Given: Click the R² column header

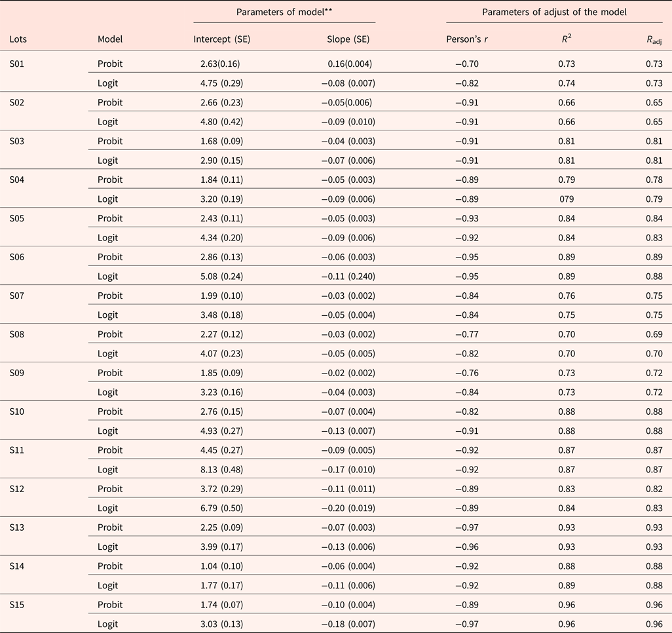Looking at the screenshot, I should pos(567,39).
